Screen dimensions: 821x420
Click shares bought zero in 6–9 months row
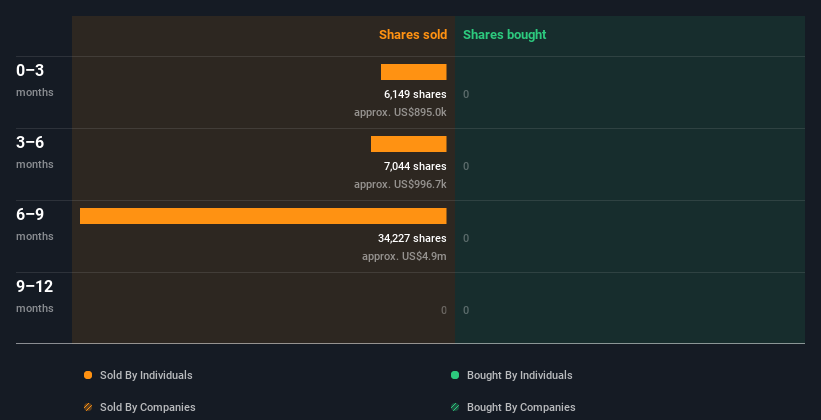(466, 238)
